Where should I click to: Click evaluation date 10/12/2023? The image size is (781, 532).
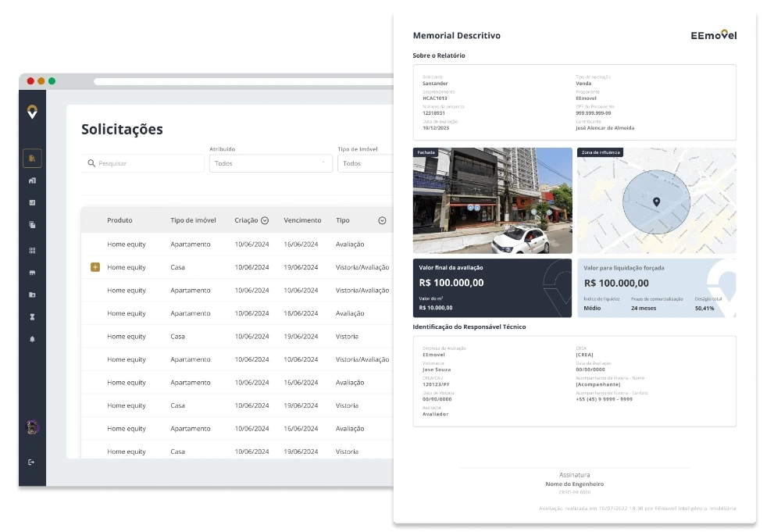tap(435, 128)
